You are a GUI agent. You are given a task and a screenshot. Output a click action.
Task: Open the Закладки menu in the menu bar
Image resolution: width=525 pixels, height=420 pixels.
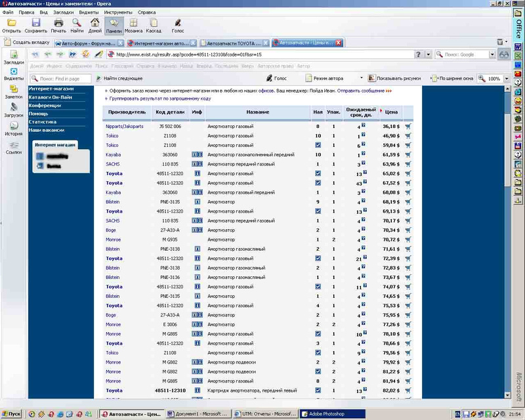pyautogui.click(x=62, y=12)
